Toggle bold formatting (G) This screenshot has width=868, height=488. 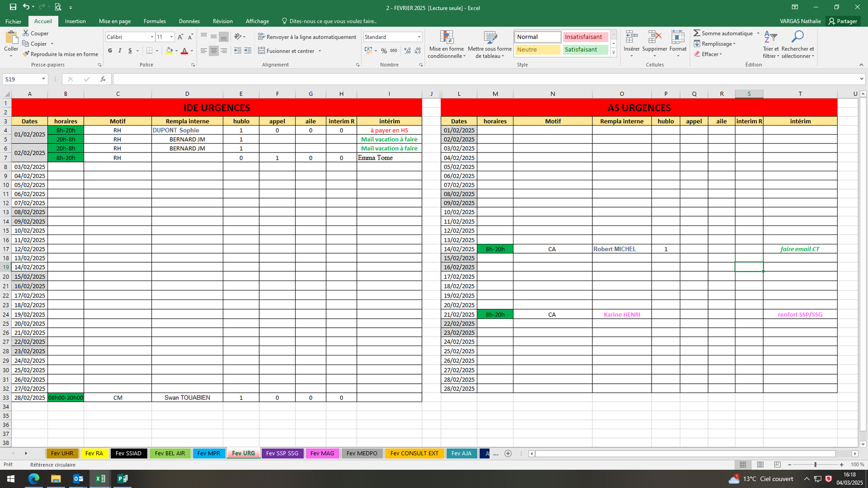(110, 51)
